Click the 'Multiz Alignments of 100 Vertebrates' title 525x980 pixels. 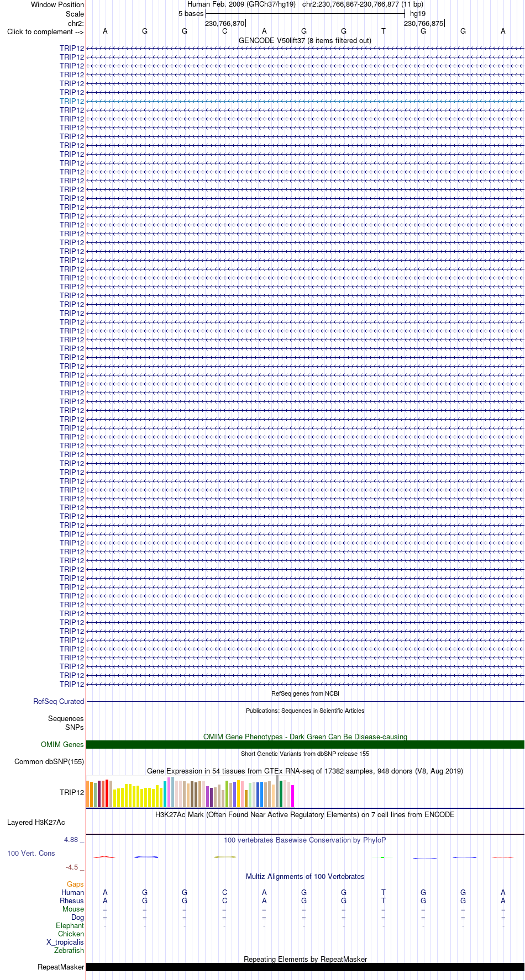click(x=305, y=877)
